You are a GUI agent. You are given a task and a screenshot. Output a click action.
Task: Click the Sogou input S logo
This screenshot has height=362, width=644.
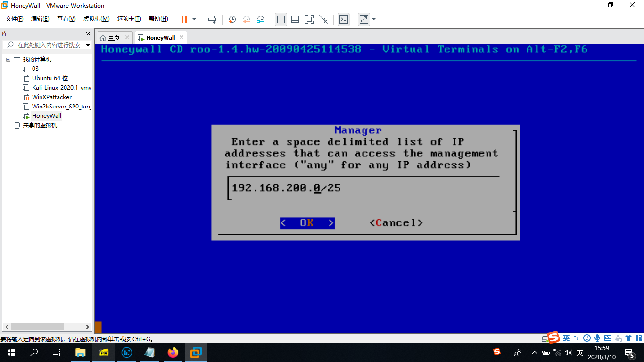click(553, 337)
